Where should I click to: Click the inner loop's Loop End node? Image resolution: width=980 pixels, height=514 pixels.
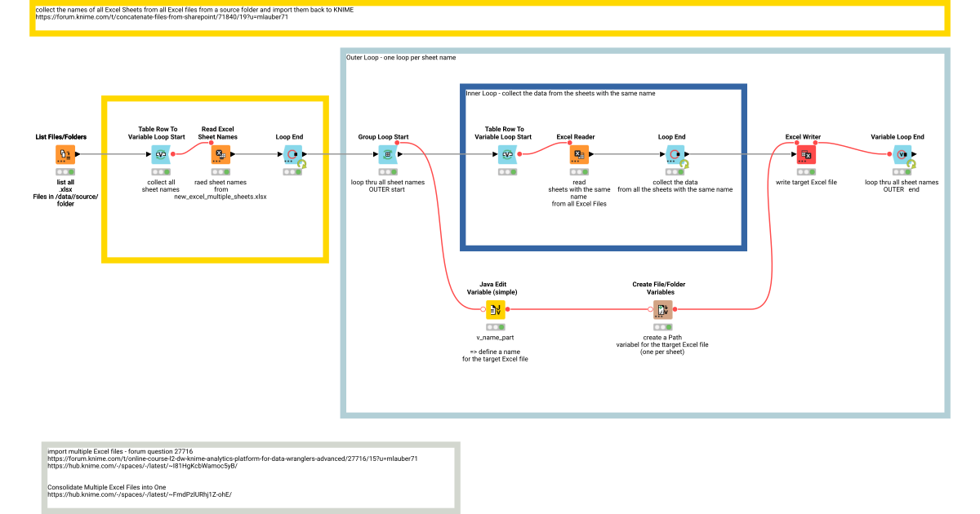pos(674,154)
